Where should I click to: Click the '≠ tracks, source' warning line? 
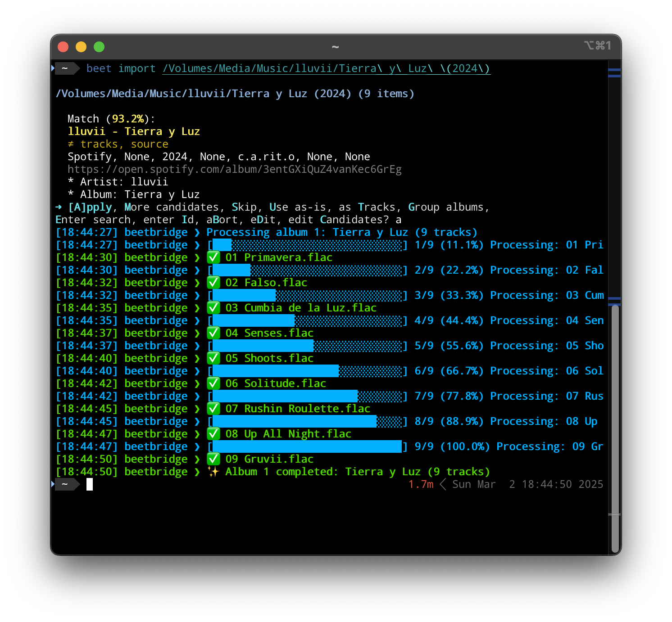coord(118,144)
